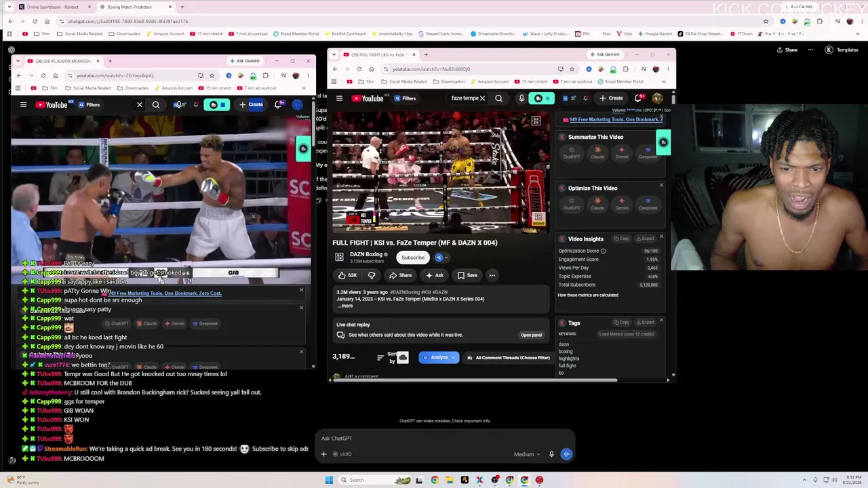Open Social Media Related bookmark folder in KSI window
The width and height of the screenshot is (868, 488).
pyautogui.click(x=405, y=81)
